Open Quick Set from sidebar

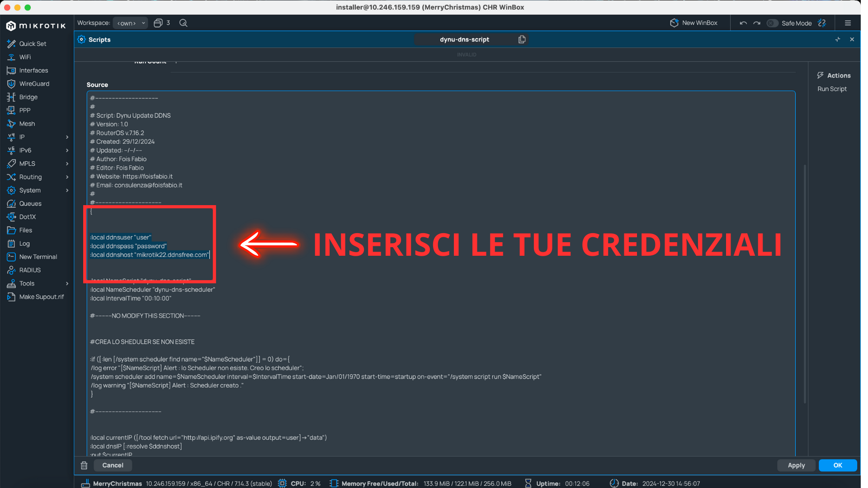pos(33,44)
